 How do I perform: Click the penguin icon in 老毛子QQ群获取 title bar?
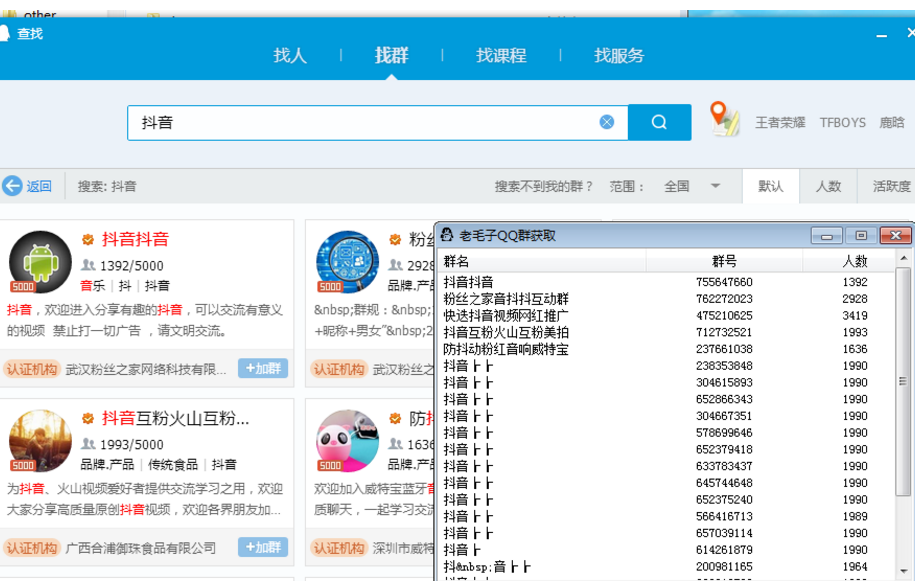pos(447,235)
